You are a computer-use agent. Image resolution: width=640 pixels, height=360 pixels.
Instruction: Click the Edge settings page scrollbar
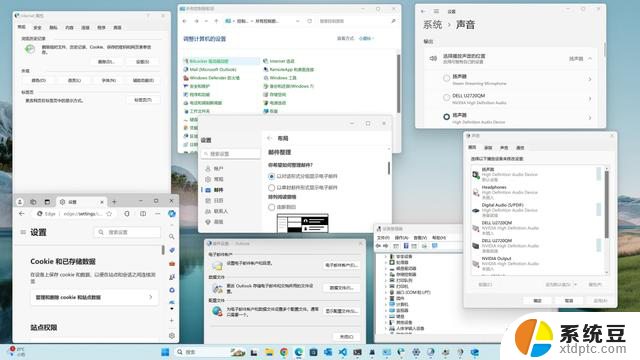[x=163, y=250]
